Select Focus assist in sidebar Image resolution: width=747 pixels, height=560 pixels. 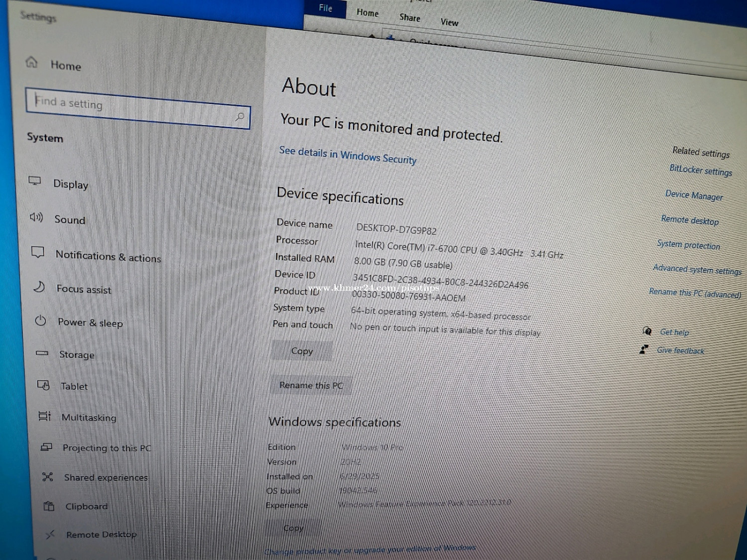click(x=84, y=289)
